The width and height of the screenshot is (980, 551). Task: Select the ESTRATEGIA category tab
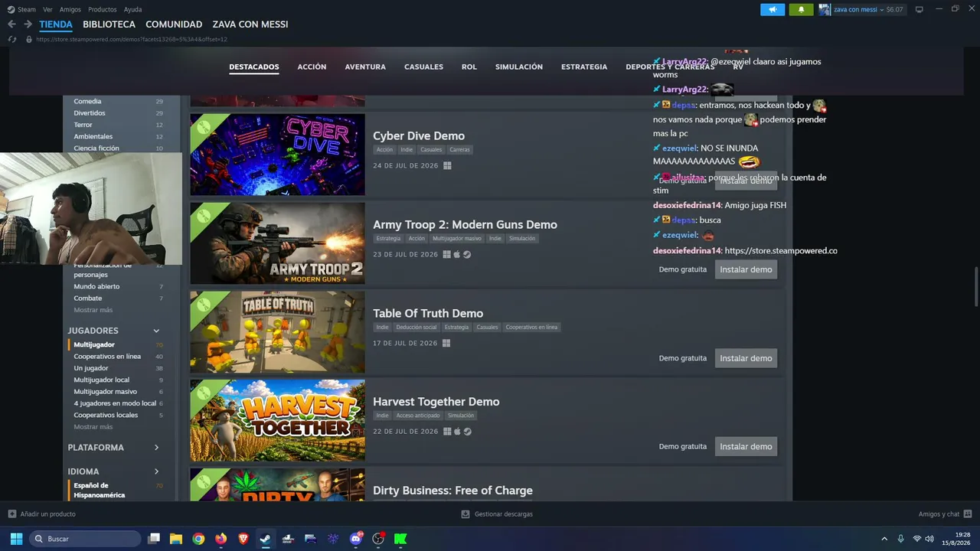point(584,67)
